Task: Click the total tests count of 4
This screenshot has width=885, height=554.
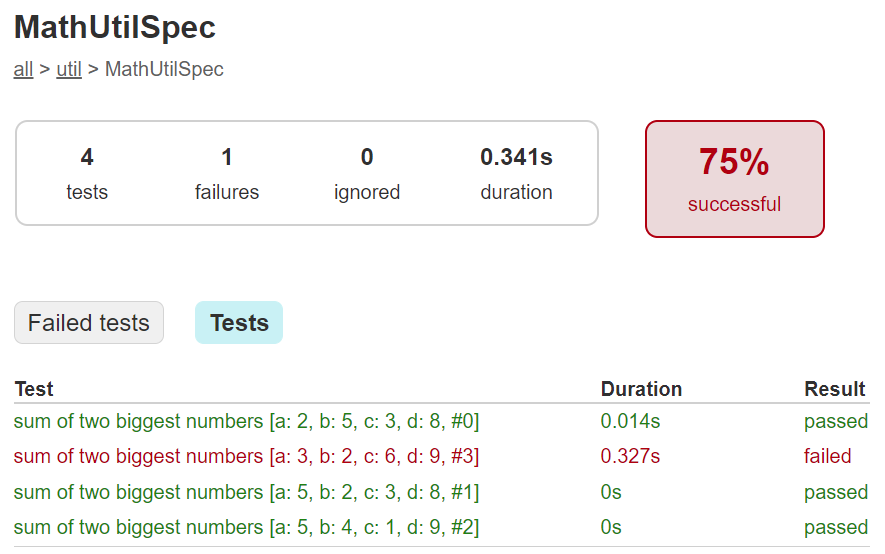Action: pyautogui.click(x=87, y=157)
